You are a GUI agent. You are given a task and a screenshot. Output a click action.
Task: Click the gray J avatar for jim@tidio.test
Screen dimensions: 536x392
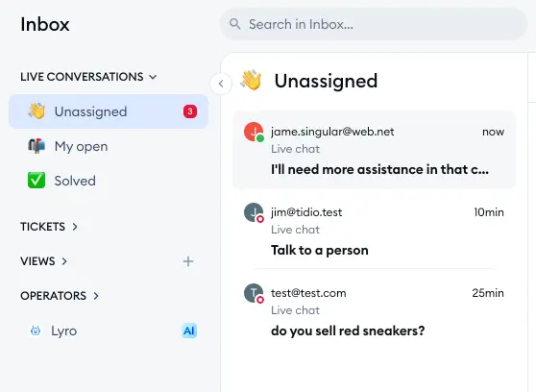254,212
